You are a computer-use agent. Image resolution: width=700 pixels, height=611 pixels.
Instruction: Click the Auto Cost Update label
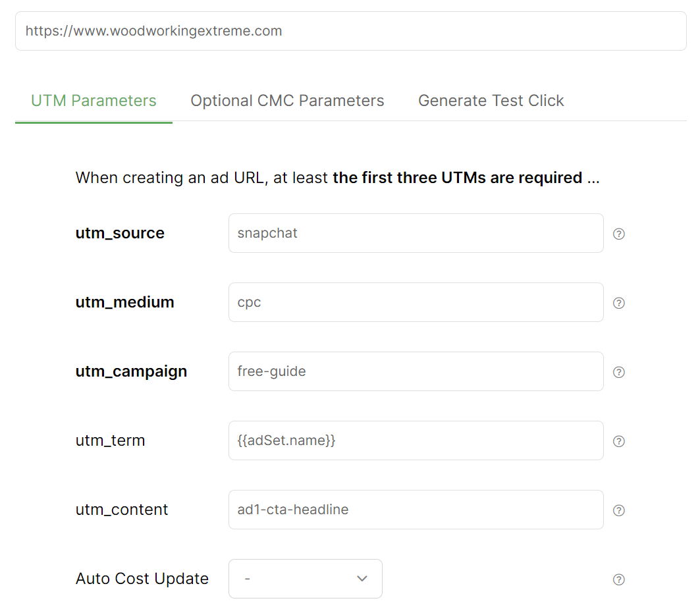click(x=142, y=579)
